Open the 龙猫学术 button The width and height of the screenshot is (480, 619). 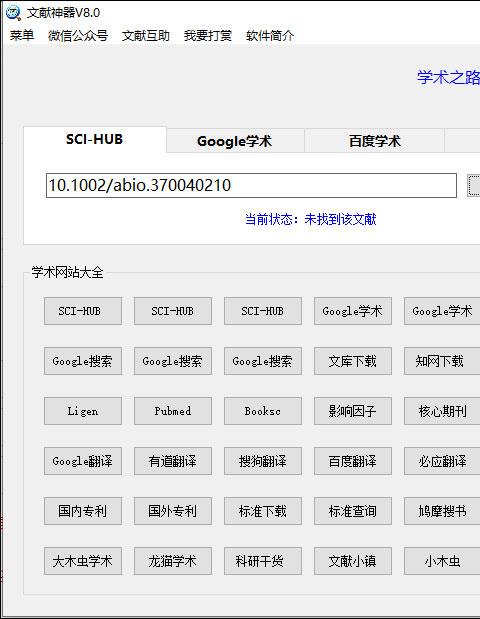pyautogui.click(x=173, y=561)
